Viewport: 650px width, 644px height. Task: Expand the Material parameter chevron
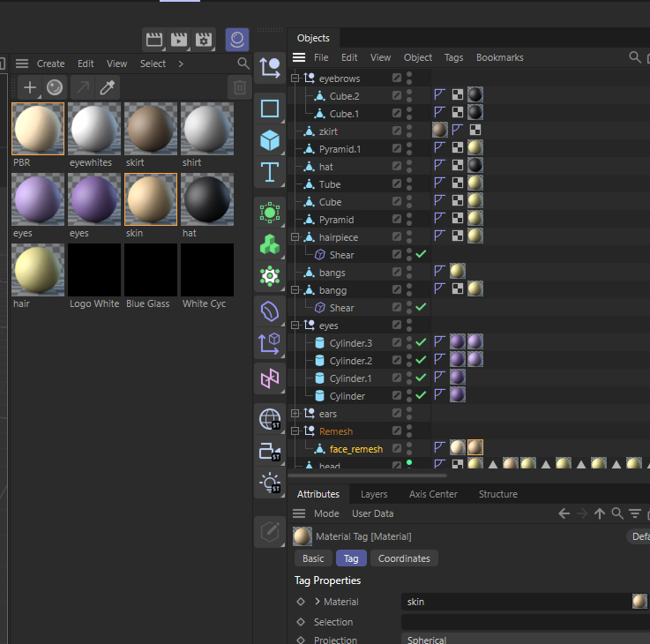(x=318, y=602)
